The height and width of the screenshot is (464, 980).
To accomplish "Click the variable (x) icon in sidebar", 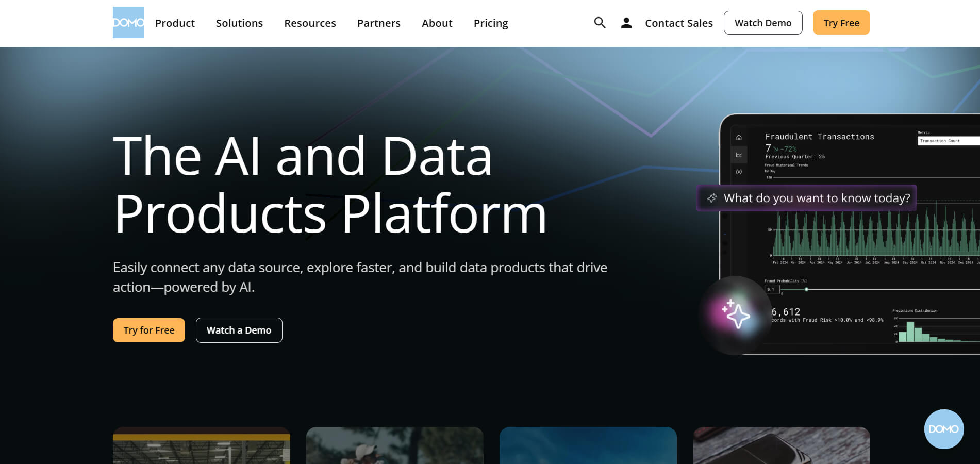I will pos(739,172).
